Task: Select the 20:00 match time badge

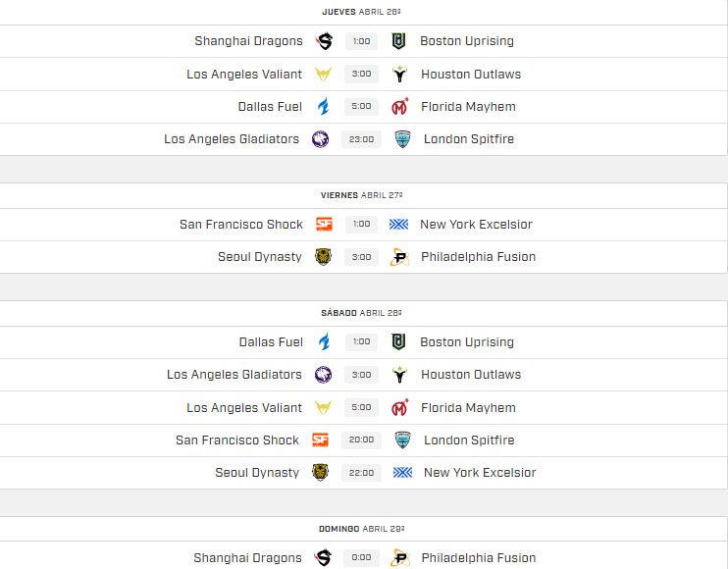Action: pyautogui.click(x=361, y=440)
